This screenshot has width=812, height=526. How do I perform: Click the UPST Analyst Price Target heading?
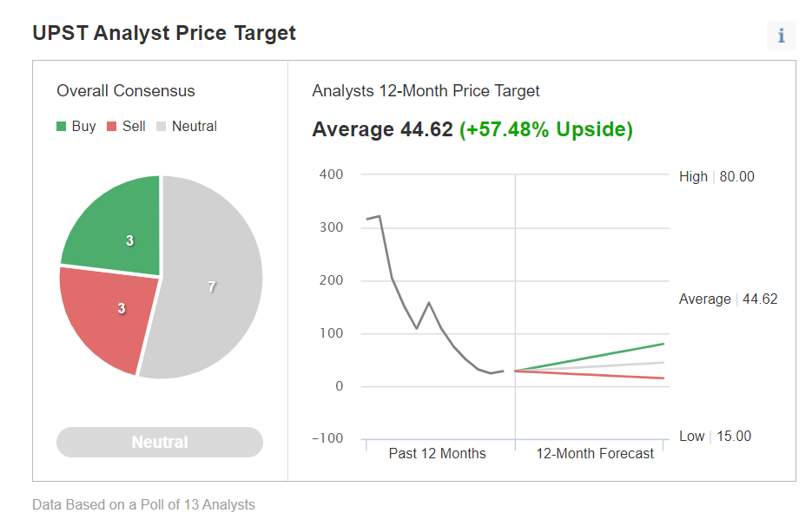tap(164, 33)
